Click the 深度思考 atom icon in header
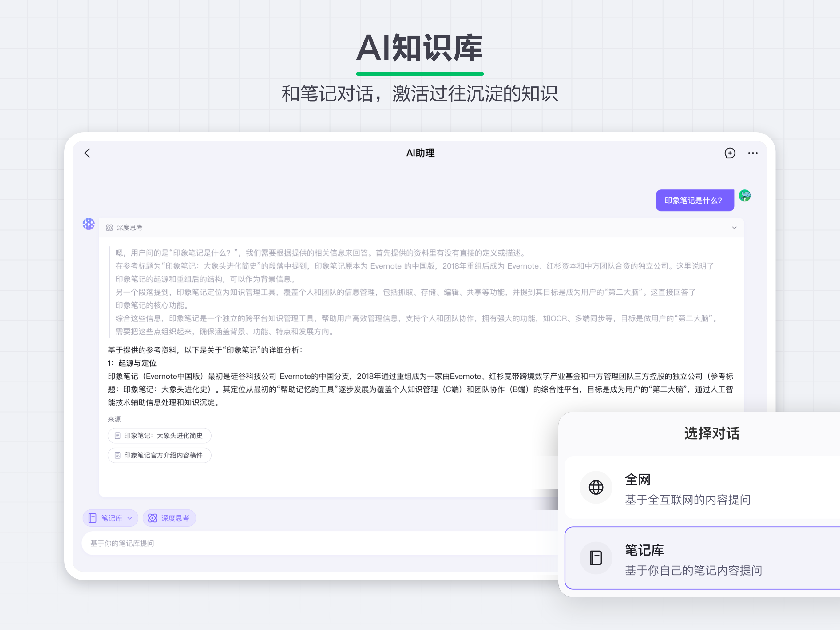840x630 pixels. (x=109, y=228)
